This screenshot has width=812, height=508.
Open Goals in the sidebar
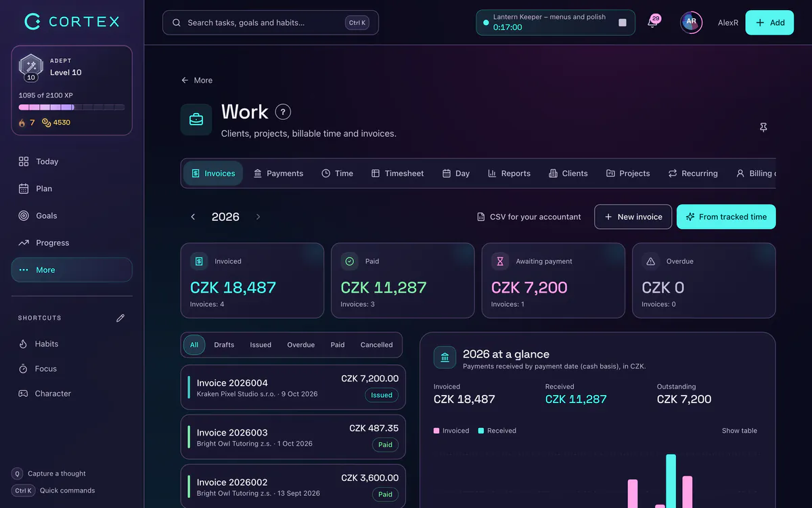72,215
